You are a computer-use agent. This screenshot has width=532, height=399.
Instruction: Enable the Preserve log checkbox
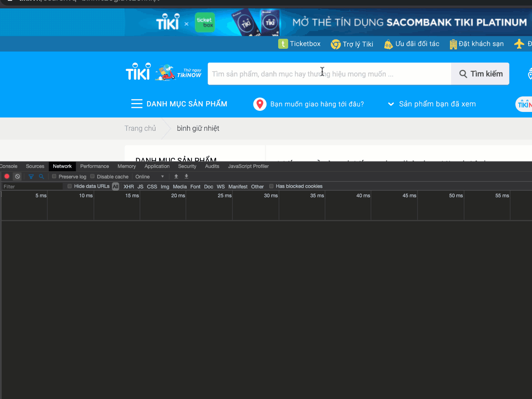(54, 176)
